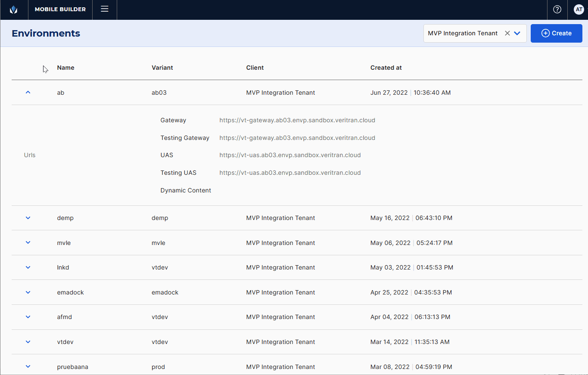Open the AT user avatar menu
The image size is (588, 375).
point(579,9)
